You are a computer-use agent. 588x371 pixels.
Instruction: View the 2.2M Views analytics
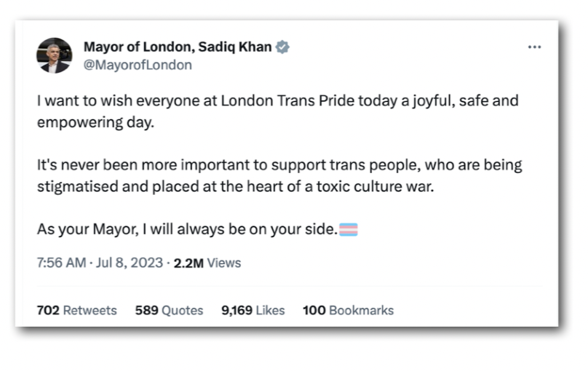point(207,263)
